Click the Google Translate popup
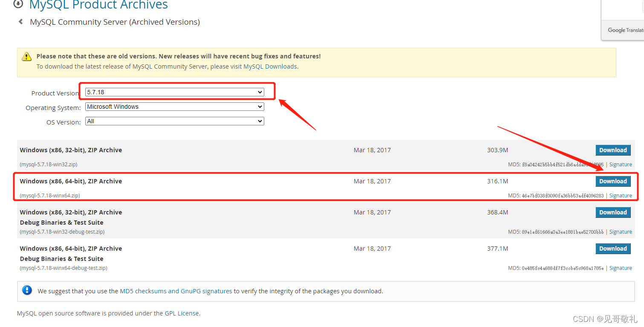The image size is (644, 327). [623, 20]
